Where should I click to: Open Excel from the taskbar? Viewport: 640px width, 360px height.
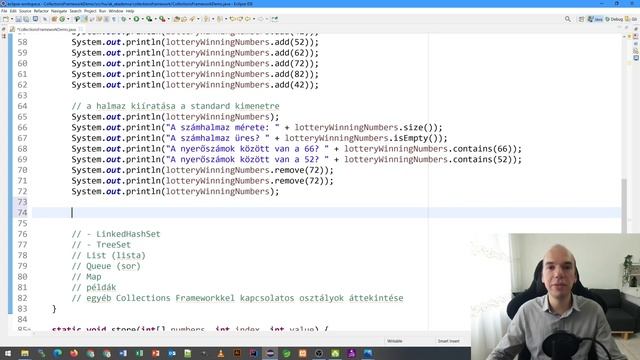(139, 353)
